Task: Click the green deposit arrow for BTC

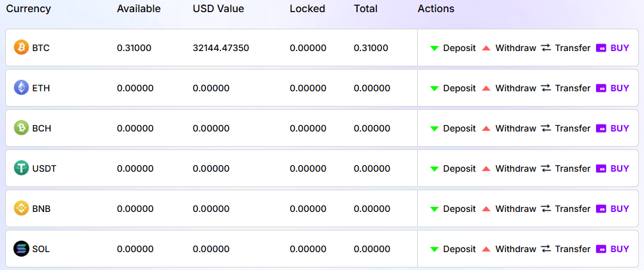Action: 434,48
